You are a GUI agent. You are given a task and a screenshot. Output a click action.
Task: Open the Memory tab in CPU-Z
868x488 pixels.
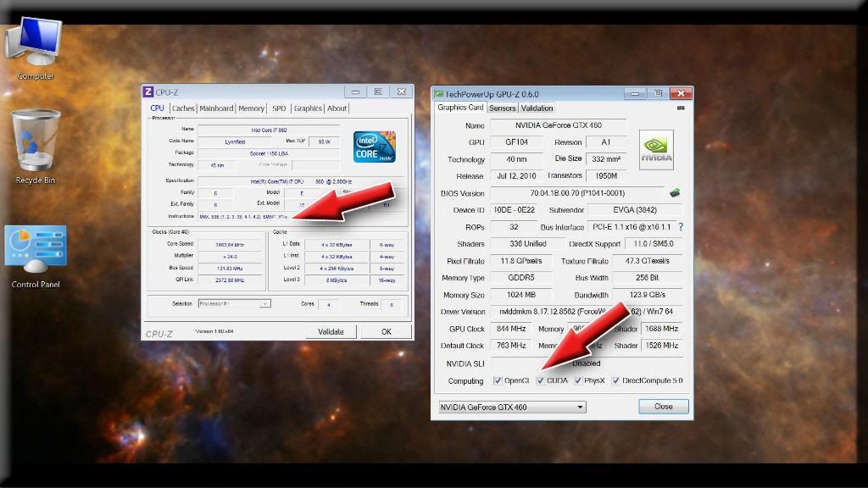pos(251,108)
